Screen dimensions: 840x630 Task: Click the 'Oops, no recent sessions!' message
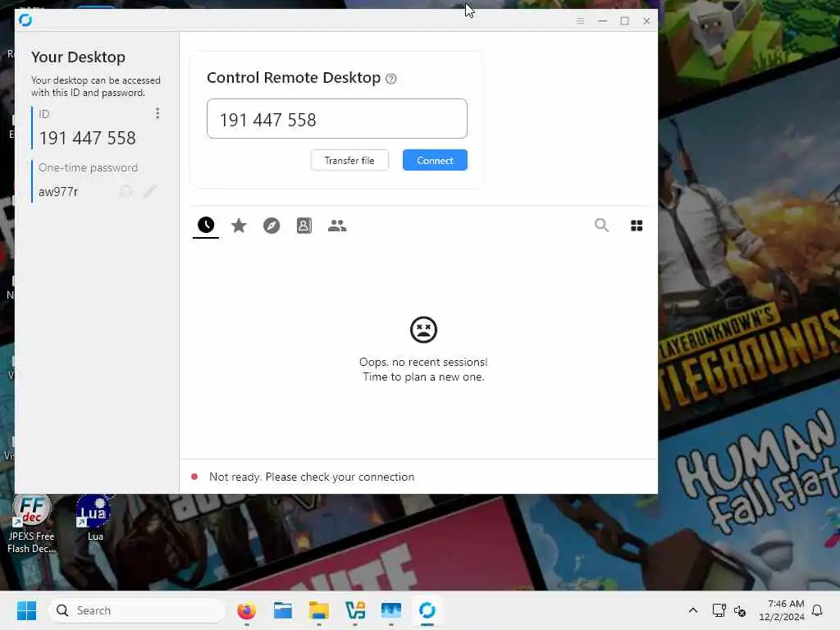(x=423, y=362)
